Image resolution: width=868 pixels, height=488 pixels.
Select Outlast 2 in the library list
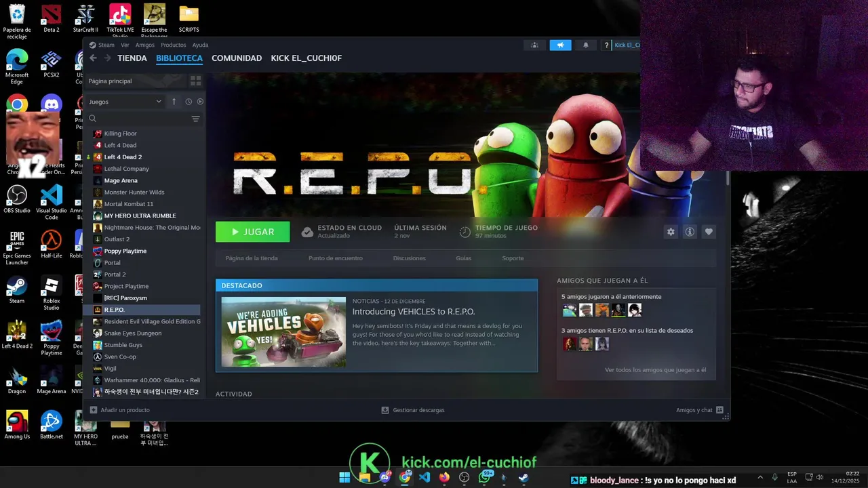coord(117,239)
